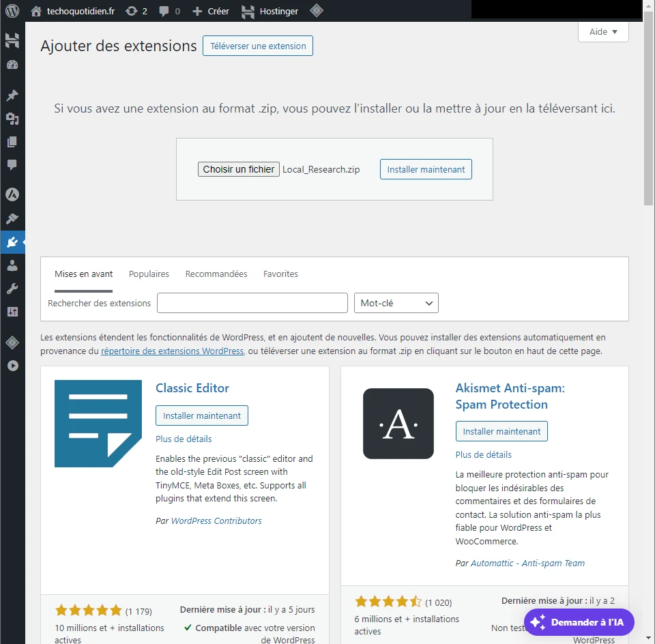The width and height of the screenshot is (655, 644).
Task: Open Automattic - Anti-spam Team author link
Action: click(x=527, y=563)
